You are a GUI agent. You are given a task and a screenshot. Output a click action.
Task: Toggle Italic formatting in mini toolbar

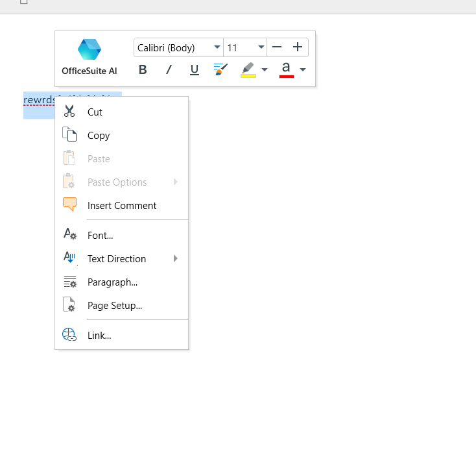tap(169, 69)
